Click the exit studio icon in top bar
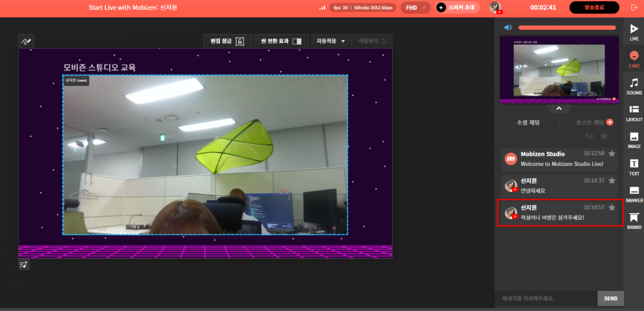The image size is (644, 311). tap(634, 7)
